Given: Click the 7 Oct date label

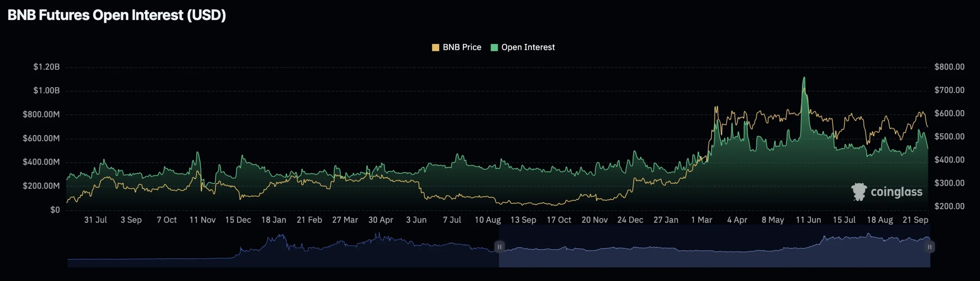Looking at the screenshot, I should point(167,220).
